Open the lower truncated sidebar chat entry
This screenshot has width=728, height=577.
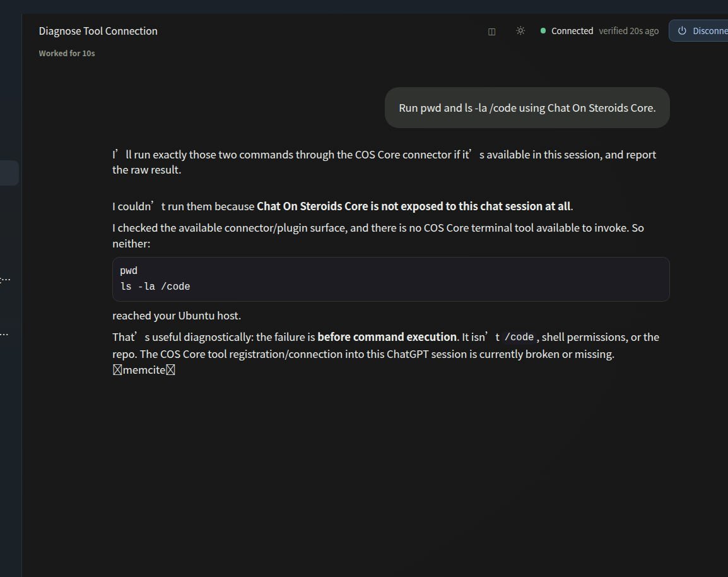4,334
